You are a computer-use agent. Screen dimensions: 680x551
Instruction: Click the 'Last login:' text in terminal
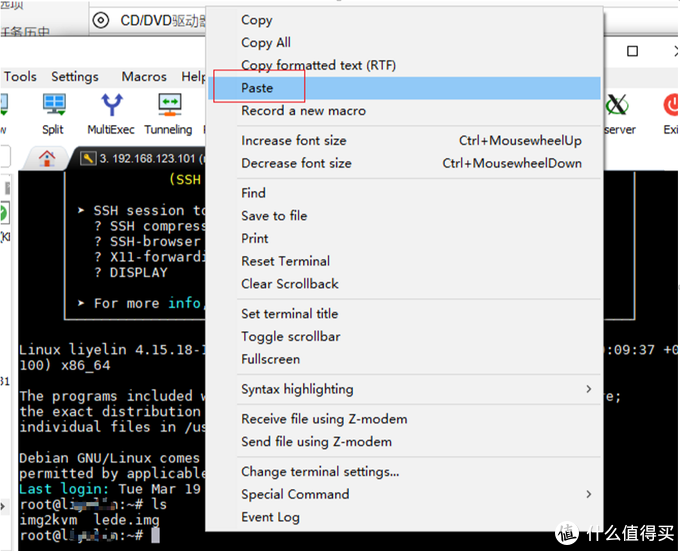click(64, 489)
